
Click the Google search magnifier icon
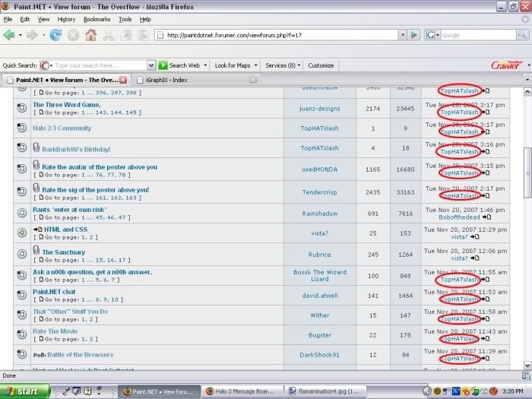coord(522,35)
